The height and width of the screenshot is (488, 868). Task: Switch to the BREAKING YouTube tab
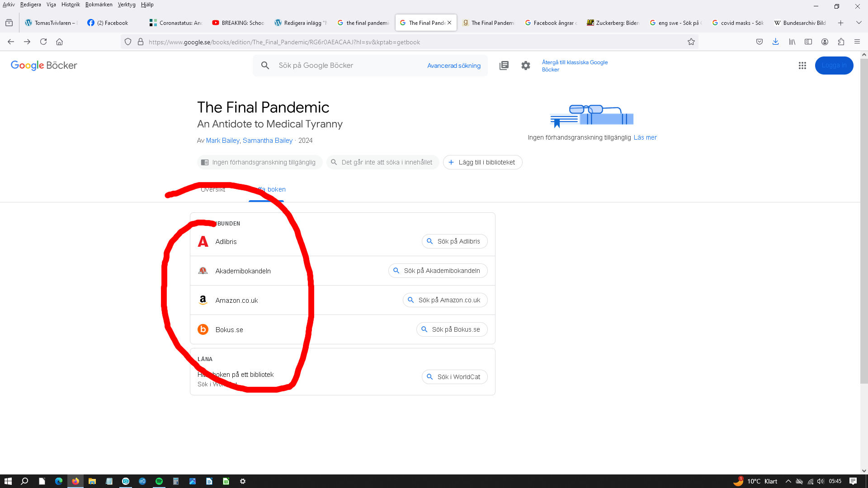(x=239, y=23)
